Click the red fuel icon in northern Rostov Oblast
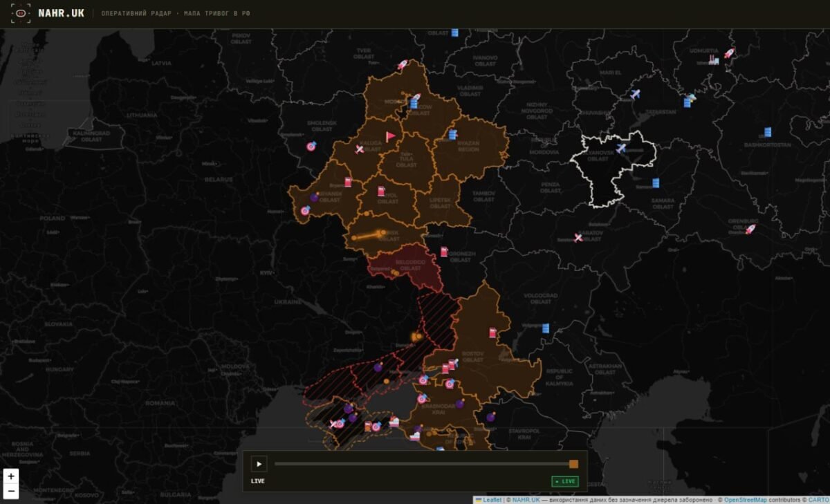This screenshot has height=504, width=830. pos(493,333)
